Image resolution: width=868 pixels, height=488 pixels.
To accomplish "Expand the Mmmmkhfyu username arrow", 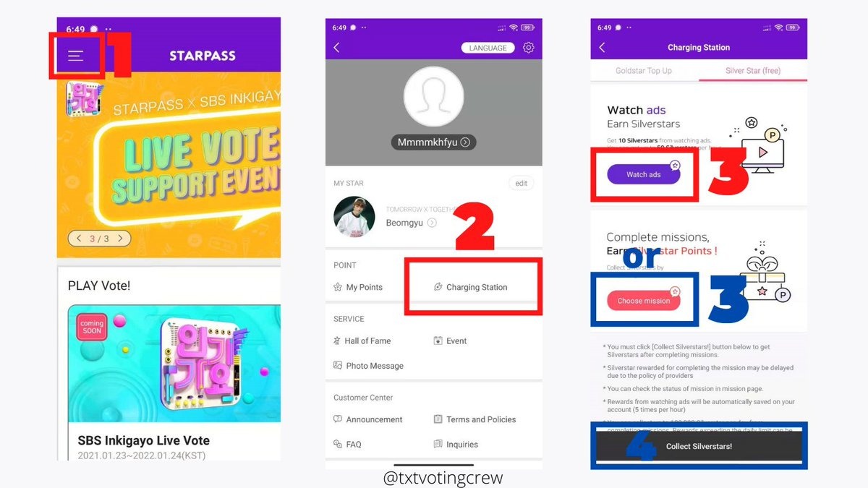I will coord(465,142).
